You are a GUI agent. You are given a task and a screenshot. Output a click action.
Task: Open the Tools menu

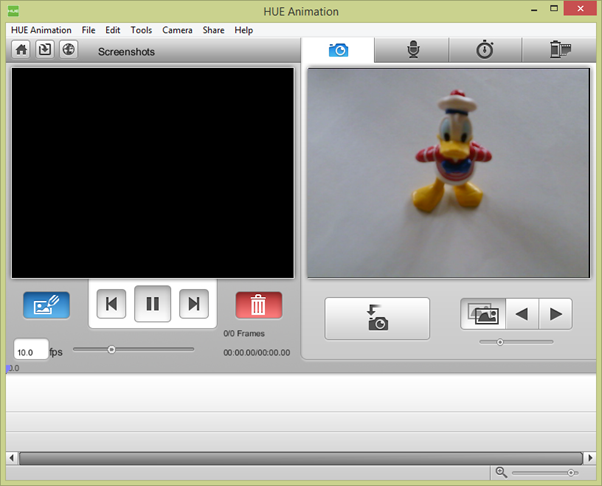[141, 30]
